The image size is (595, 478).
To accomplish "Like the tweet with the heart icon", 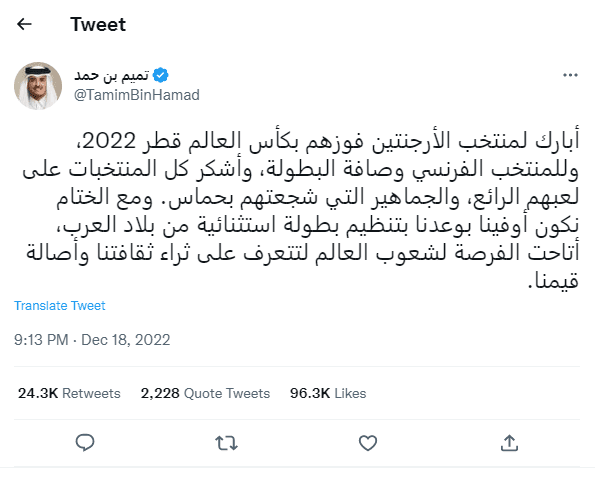I will [368, 443].
